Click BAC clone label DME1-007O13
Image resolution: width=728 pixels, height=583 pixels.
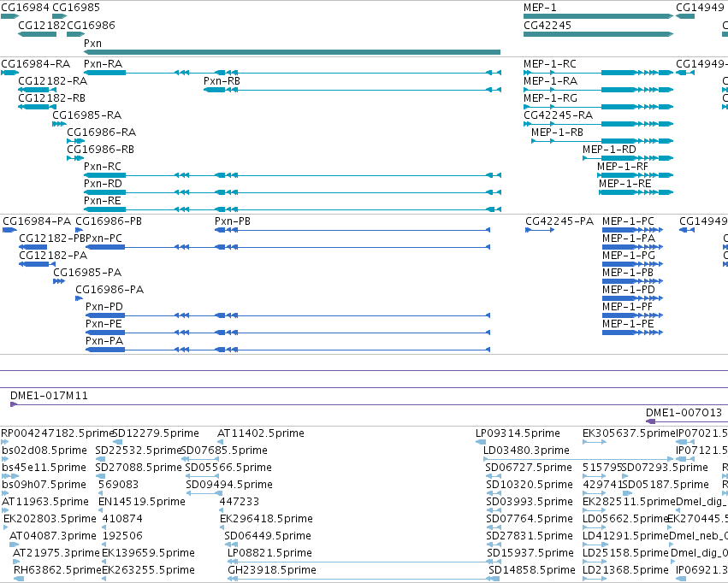click(684, 413)
